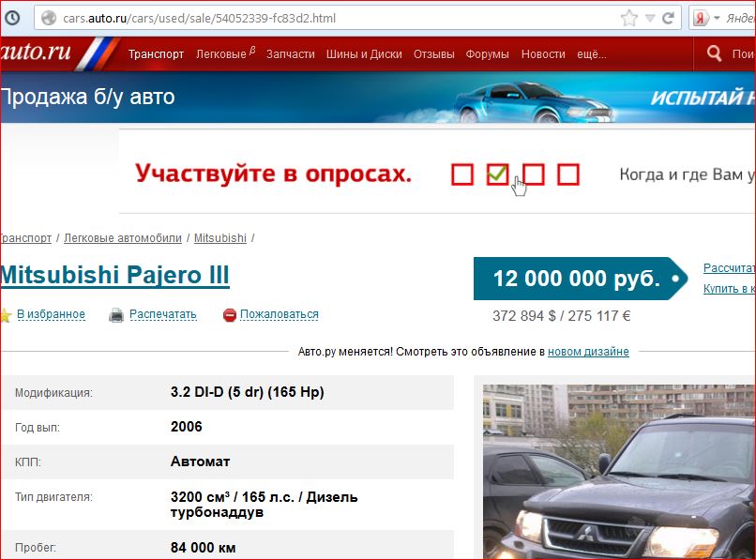The height and width of the screenshot is (560, 756).
Task: Click the magnifier search icon on auto.ru header
Action: [x=714, y=54]
